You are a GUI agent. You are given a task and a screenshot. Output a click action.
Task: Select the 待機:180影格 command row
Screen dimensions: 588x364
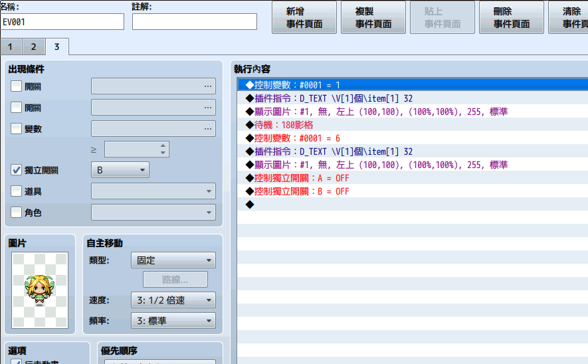[413, 125]
